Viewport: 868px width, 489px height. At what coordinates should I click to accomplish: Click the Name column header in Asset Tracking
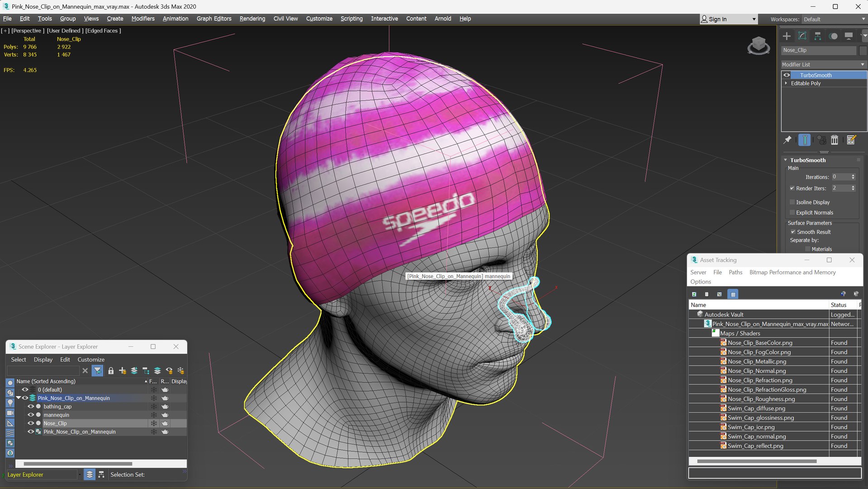click(759, 305)
